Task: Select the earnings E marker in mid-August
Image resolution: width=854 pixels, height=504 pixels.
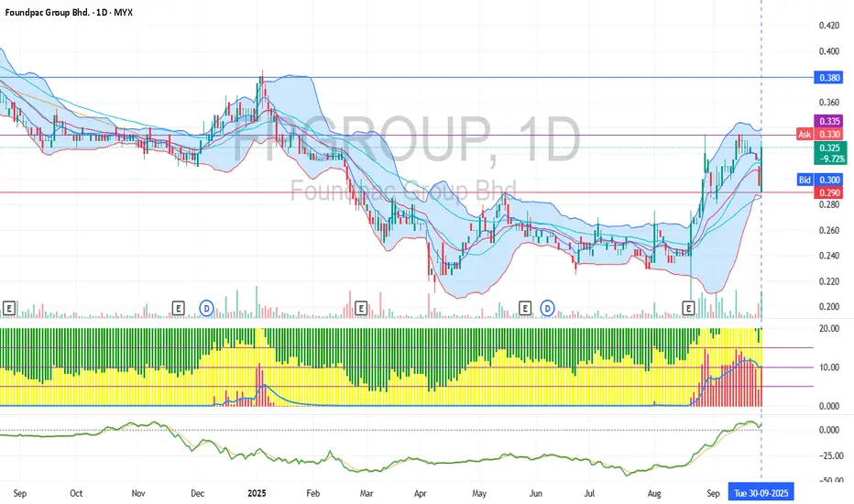Action: point(688,309)
